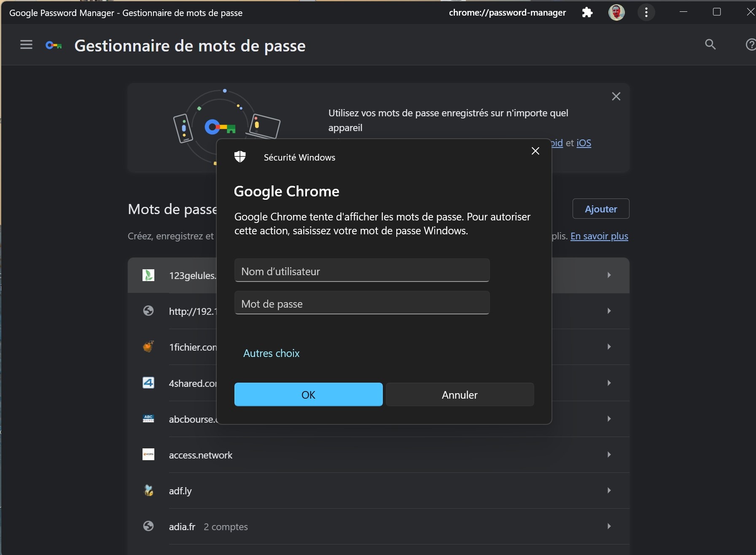This screenshot has width=756, height=555.
Task: Click the chrome://password-manager address text
Action: pyautogui.click(x=507, y=13)
